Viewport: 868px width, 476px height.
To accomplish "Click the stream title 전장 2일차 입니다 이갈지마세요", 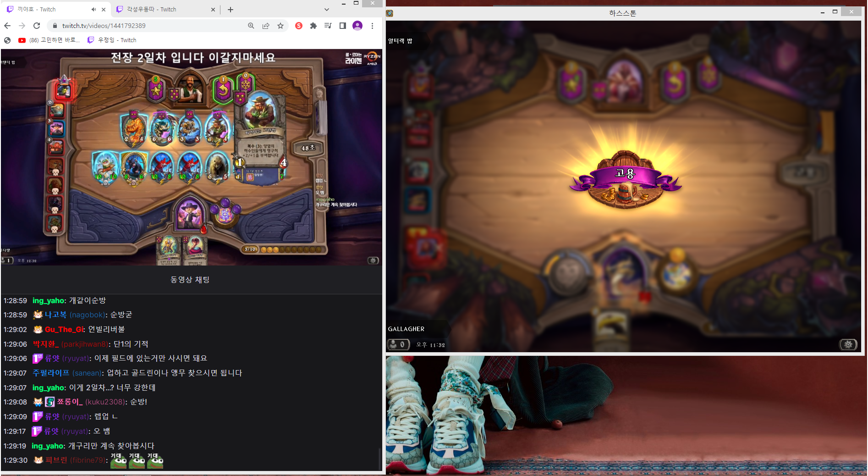I will [193, 58].
